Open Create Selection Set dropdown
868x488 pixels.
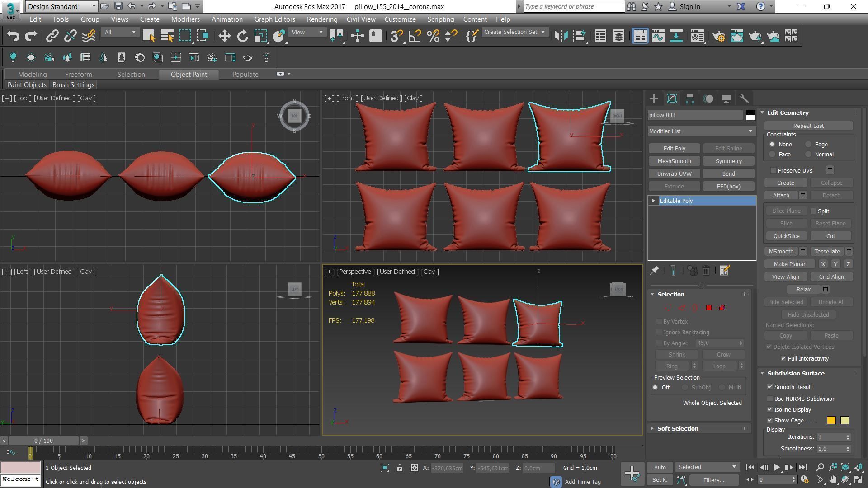point(514,32)
